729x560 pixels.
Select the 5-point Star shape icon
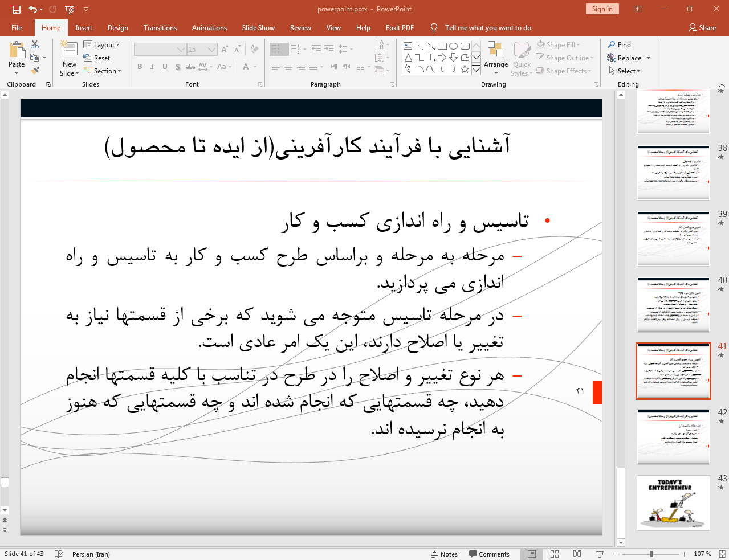[x=465, y=69]
